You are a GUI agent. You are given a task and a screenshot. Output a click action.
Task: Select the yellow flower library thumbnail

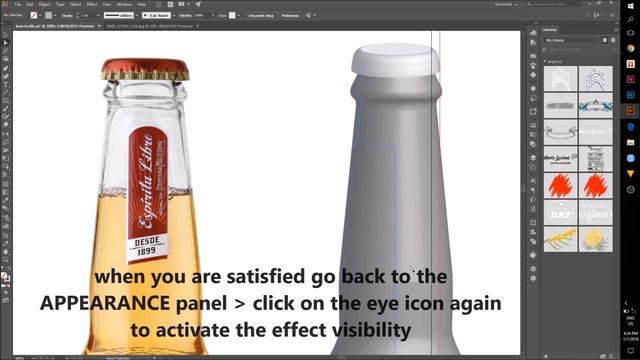[596, 239]
